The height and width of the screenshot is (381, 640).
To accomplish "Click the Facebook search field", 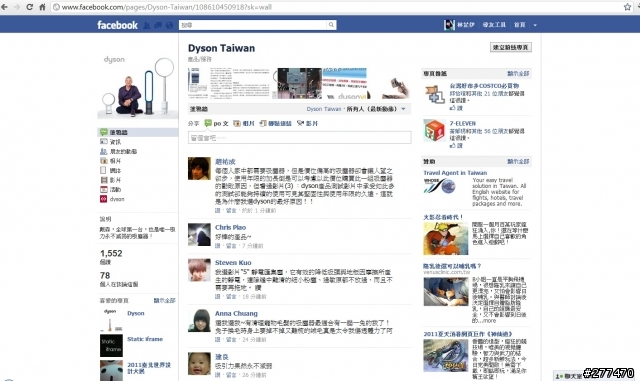I will (x=253, y=25).
